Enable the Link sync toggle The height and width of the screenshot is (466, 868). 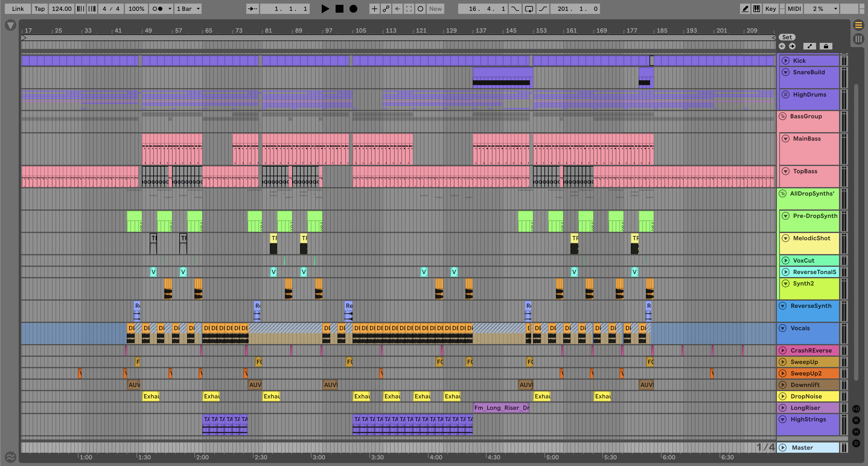pyautogui.click(x=18, y=9)
